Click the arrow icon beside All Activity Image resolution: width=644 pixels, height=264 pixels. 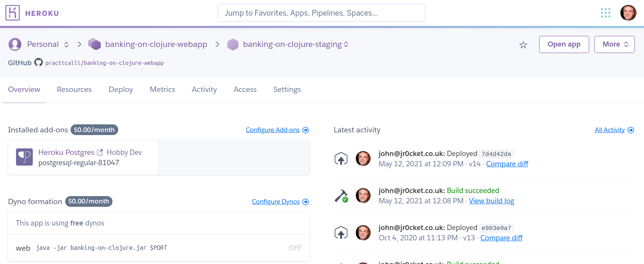click(631, 130)
